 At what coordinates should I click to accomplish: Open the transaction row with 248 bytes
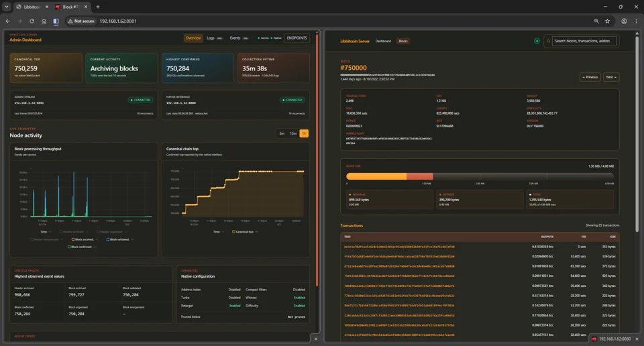tap(480, 305)
